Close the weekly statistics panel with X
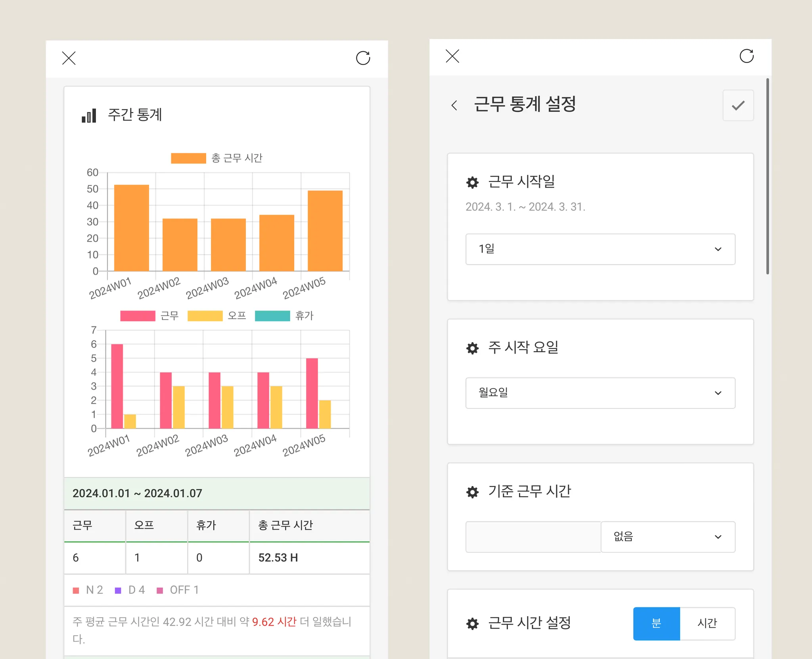This screenshot has width=812, height=659. point(69,58)
